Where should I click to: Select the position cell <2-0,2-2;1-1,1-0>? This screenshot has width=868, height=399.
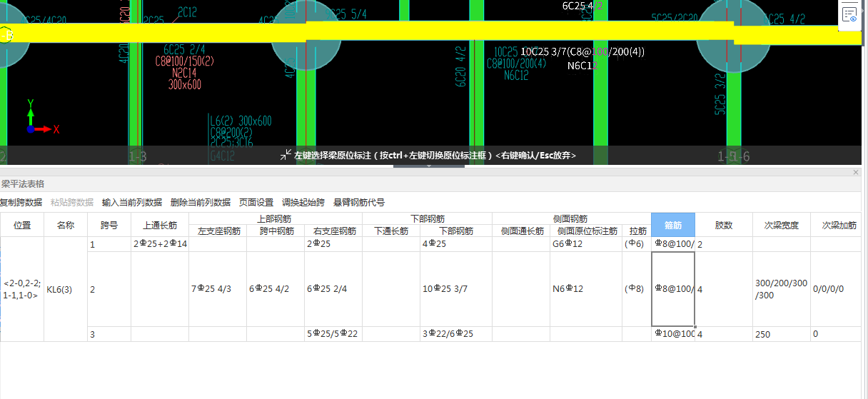(x=22, y=289)
